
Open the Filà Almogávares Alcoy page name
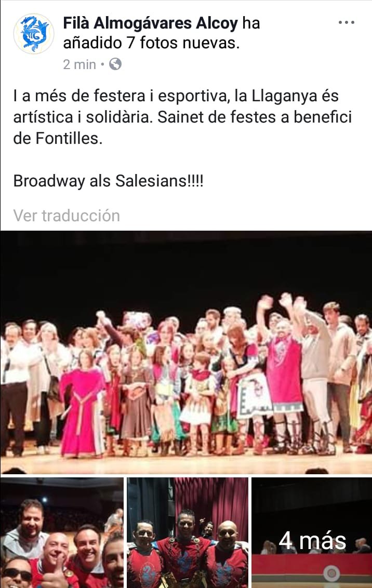[x=150, y=23]
